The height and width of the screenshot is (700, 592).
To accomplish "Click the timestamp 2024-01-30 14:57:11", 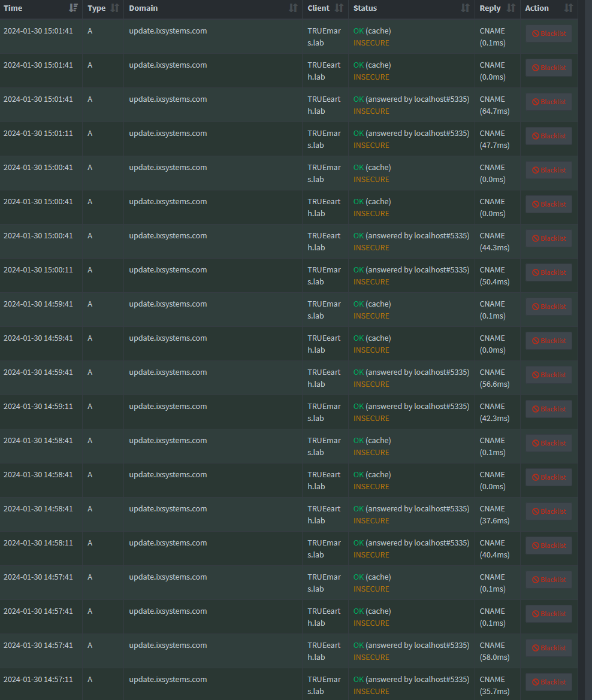I will click(x=38, y=680).
